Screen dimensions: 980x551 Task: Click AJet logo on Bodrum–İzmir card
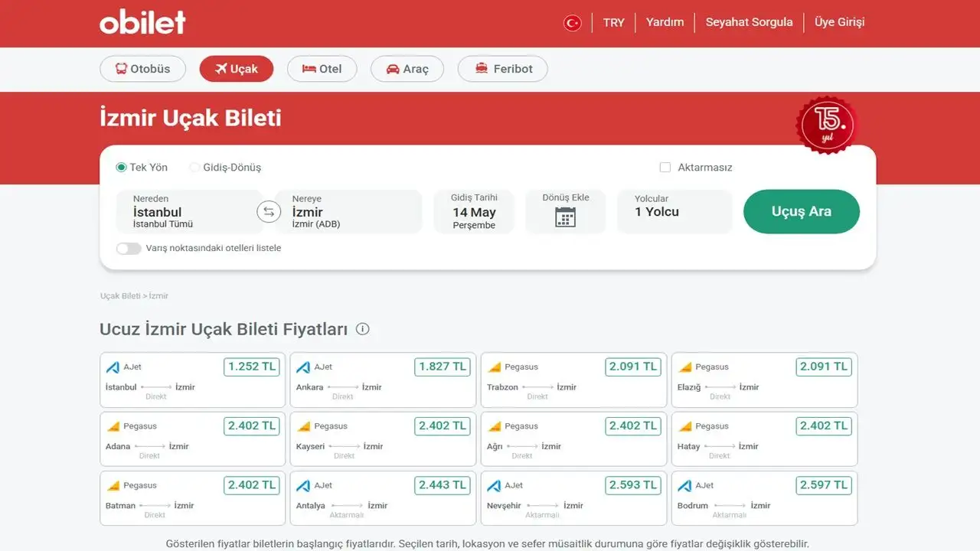[684, 485]
